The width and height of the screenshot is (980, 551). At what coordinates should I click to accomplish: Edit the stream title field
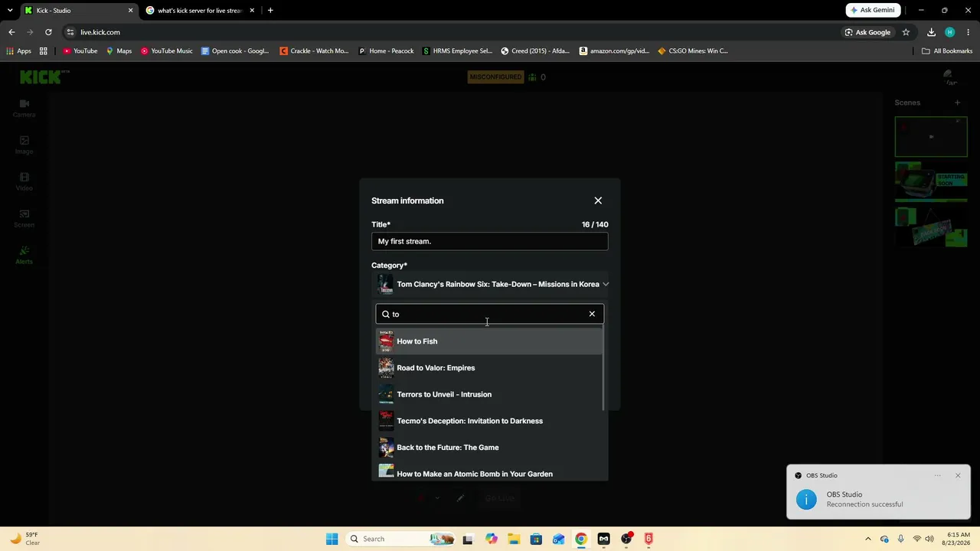(490, 241)
